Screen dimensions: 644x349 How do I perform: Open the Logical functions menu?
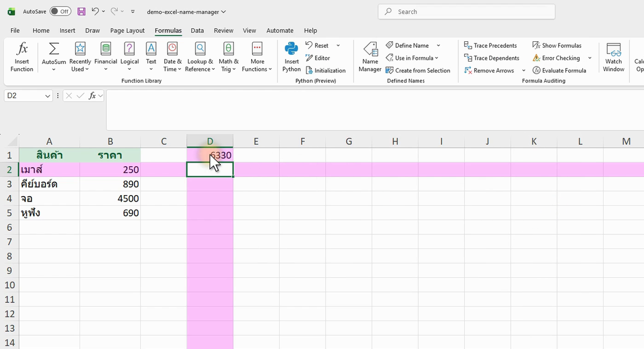click(129, 58)
